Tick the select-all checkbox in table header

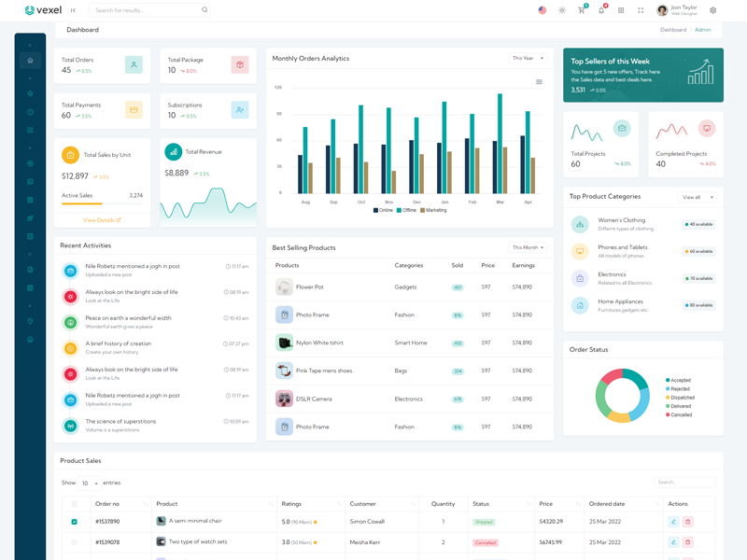[75, 504]
